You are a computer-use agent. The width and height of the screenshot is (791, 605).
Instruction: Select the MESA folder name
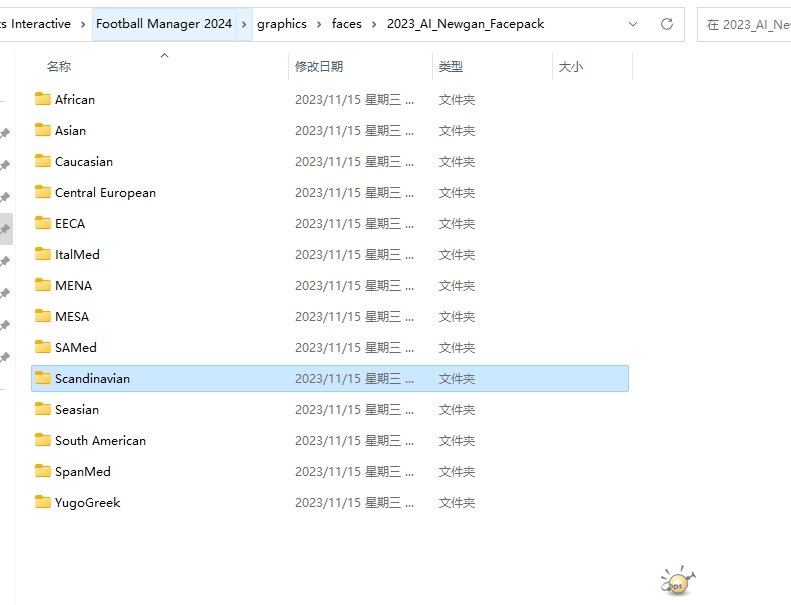tap(72, 316)
